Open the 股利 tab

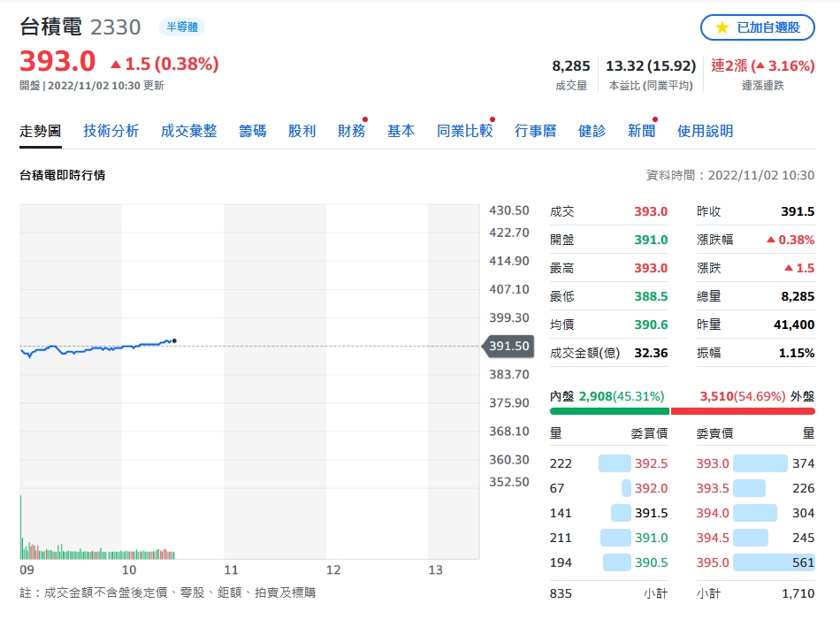coord(302,131)
